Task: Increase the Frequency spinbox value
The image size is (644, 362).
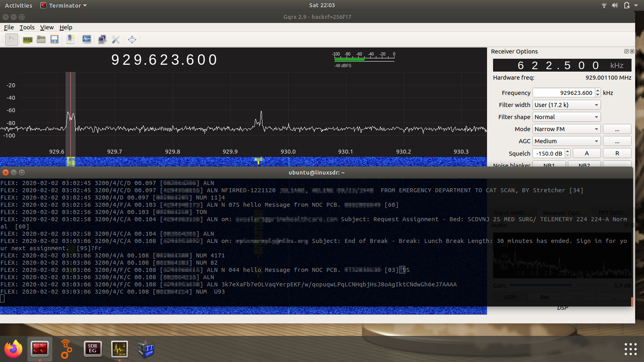Action: click(x=598, y=91)
